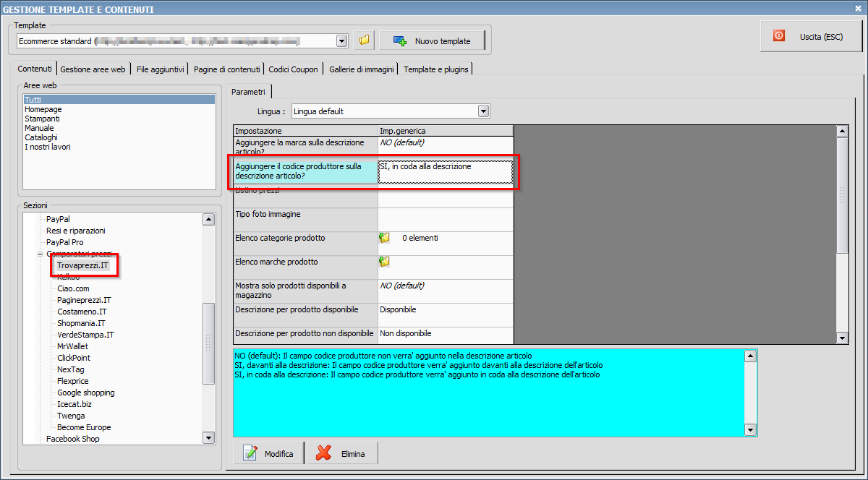Select Become Europe in the tree
868x480 pixels.
click(84, 427)
